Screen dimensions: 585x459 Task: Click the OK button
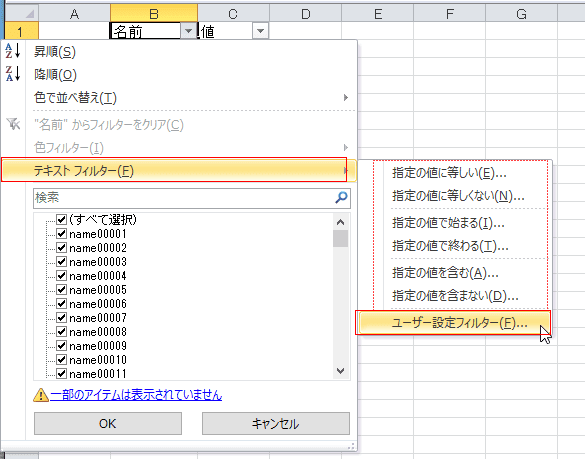pos(108,424)
